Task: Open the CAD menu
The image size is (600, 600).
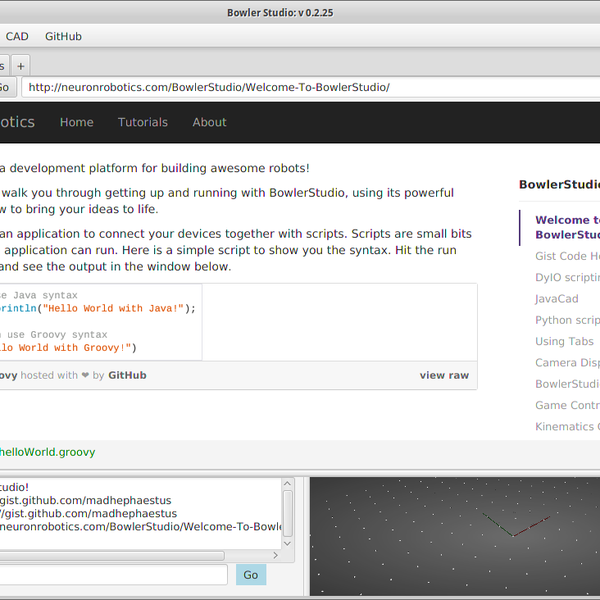Action: 17,36
